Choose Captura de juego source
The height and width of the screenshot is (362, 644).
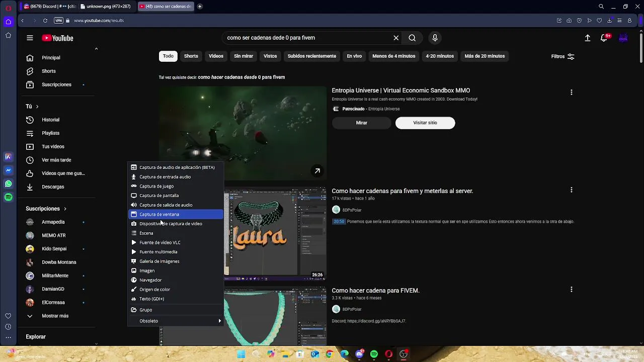[x=176, y=186]
